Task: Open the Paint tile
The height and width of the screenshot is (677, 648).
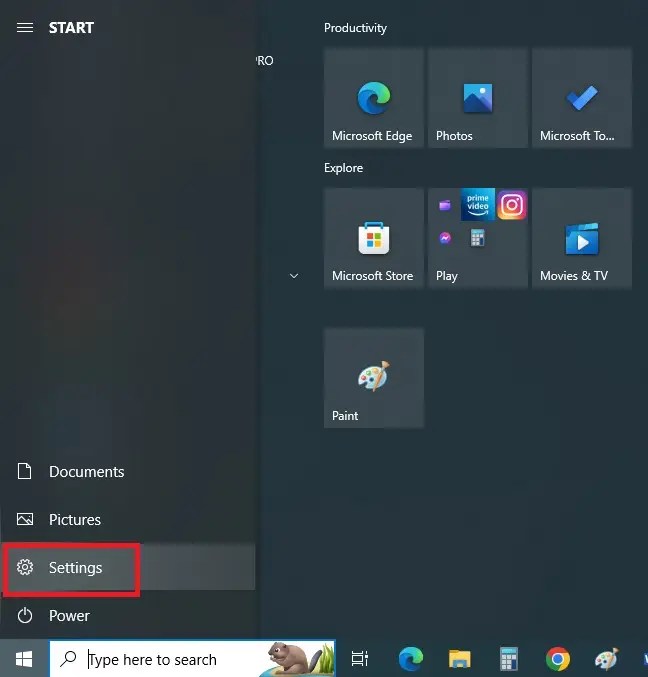Action: (373, 378)
